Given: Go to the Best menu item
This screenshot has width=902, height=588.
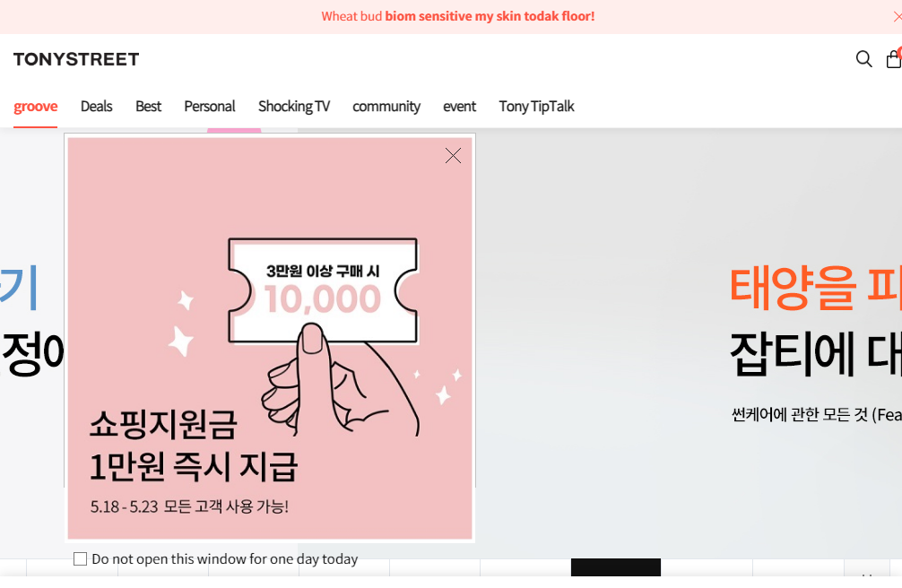Looking at the screenshot, I should tap(148, 107).
